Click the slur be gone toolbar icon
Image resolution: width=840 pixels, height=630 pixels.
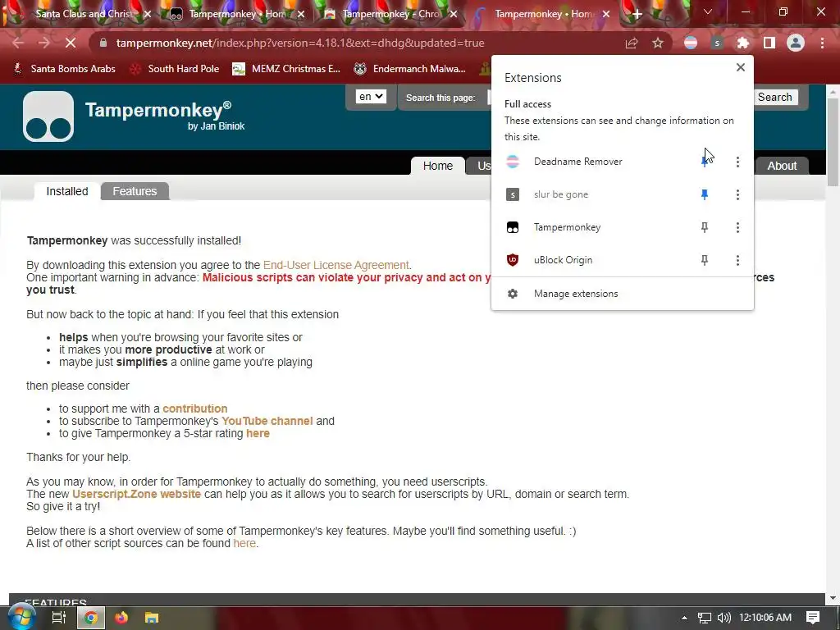point(717,43)
